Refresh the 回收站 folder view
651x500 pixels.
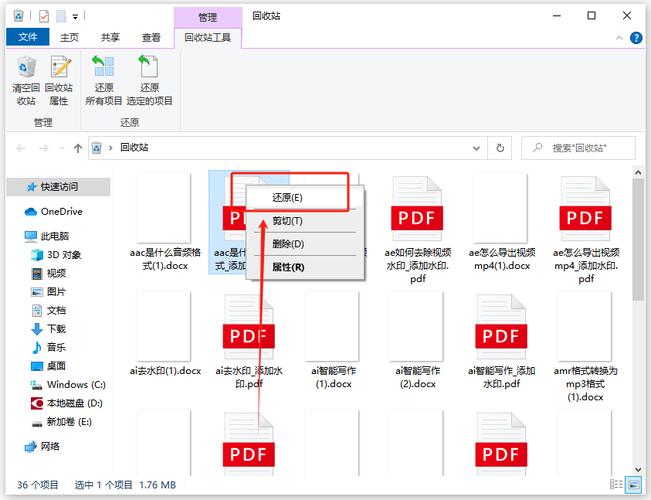click(x=501, y=148)
